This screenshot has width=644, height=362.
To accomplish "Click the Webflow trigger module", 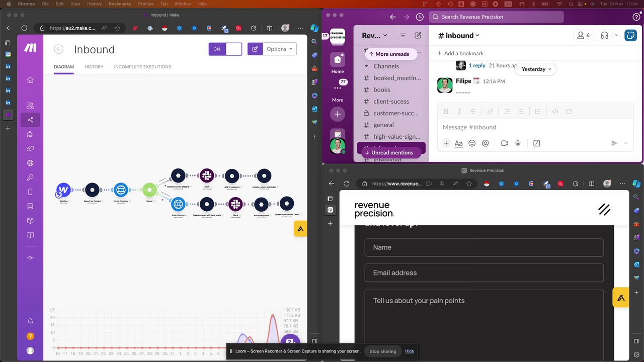I will pyautogui.click(x=63, y=190).
